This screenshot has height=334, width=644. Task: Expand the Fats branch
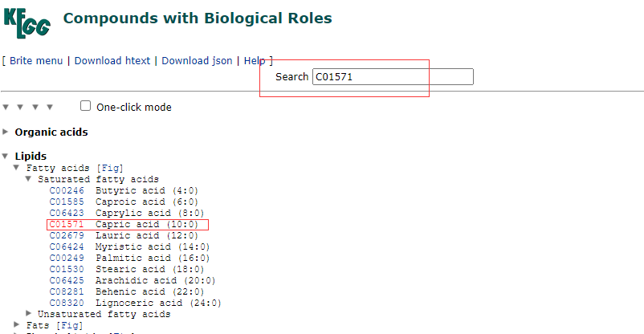pyautogui.click(x=18, y=325)
